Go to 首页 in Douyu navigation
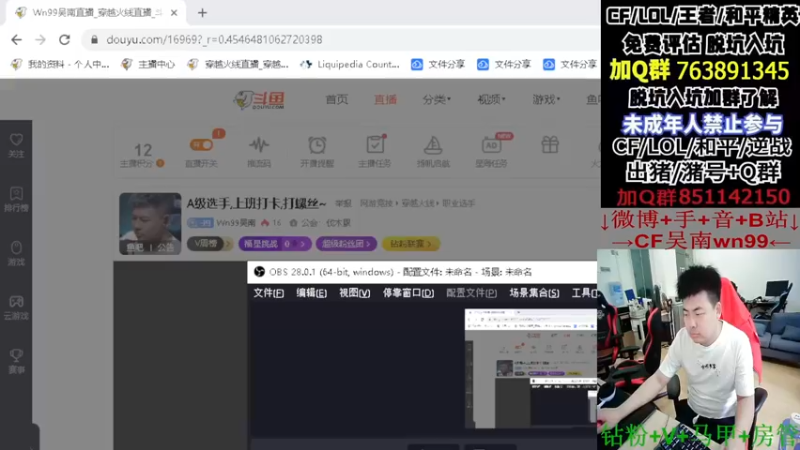800x450 pixels. click(337, 99)
